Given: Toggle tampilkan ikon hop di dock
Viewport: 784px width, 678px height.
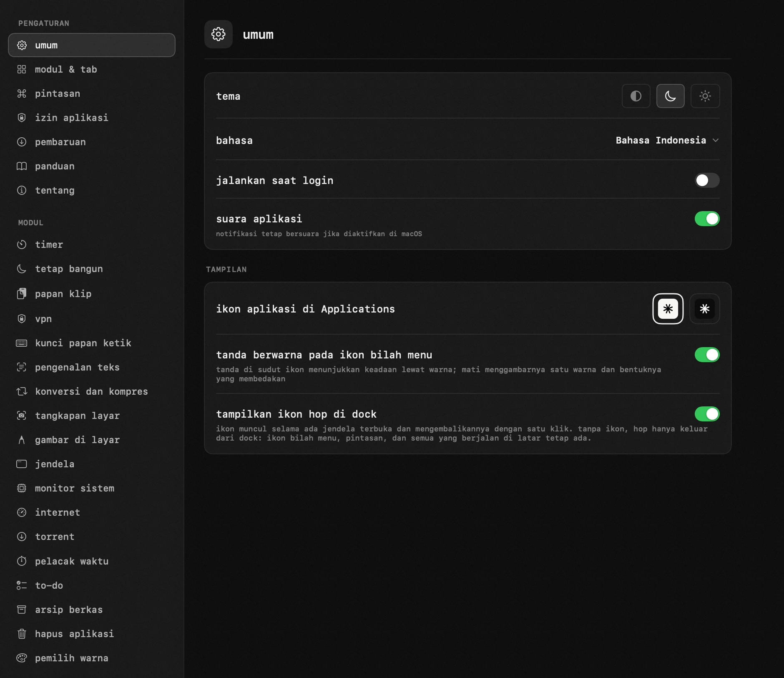Looking at the screenshot, I should [707, 414].
